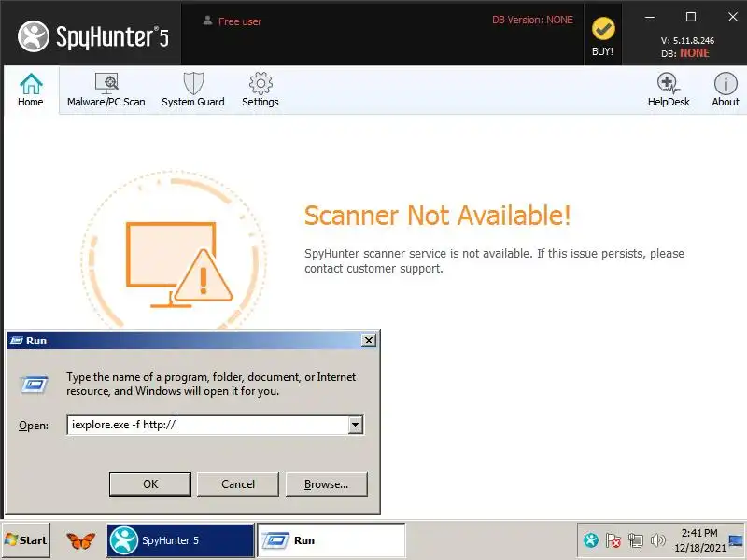
Task: Click the SpyHunter tray icon
Action: pyautogui.click(x=591, y=540)
